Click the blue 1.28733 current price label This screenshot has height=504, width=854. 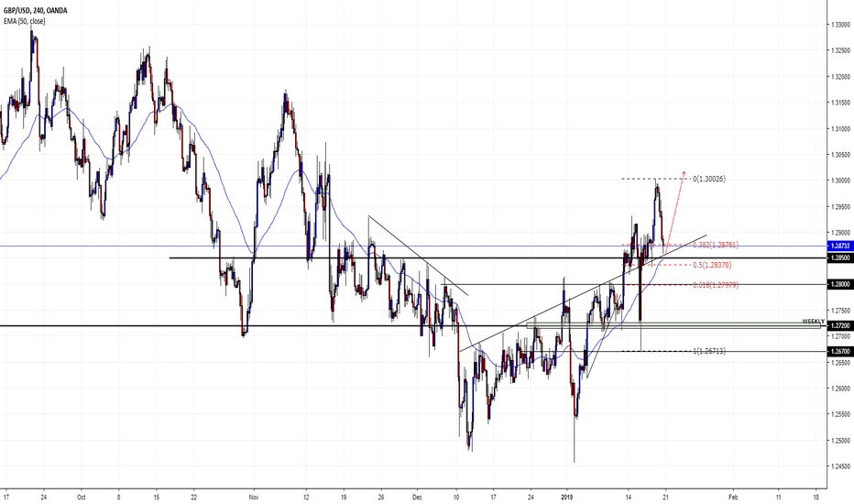click(x=840, y=247)
